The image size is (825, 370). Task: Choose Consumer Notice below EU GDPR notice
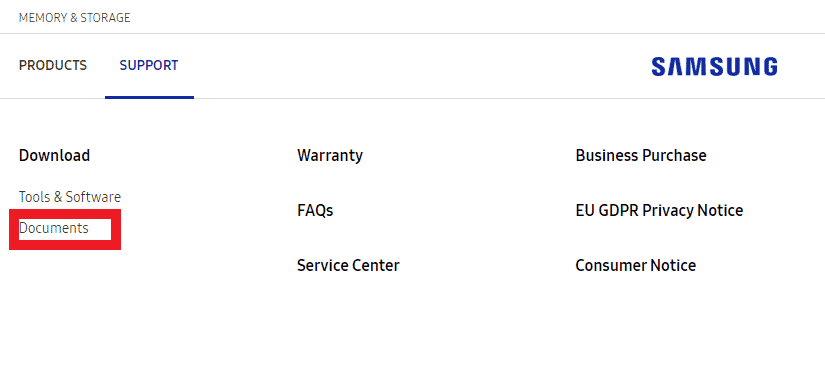[636, 265]
